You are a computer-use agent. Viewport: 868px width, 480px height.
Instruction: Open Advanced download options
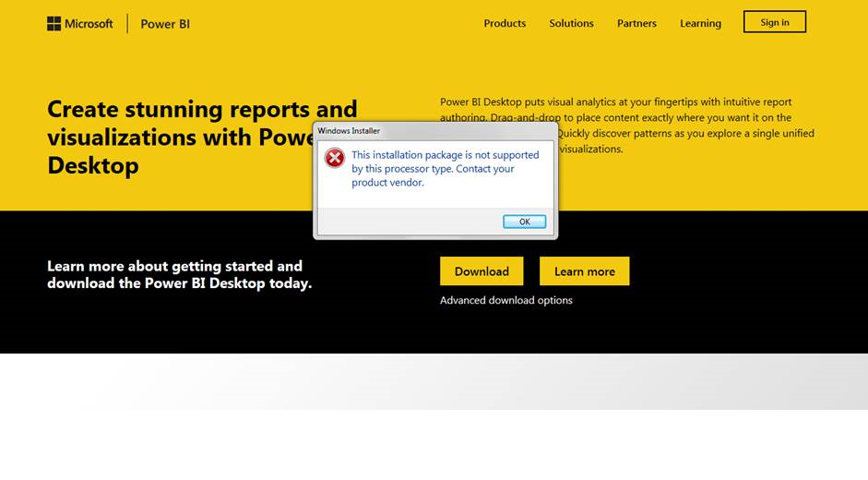coord(506,300)
